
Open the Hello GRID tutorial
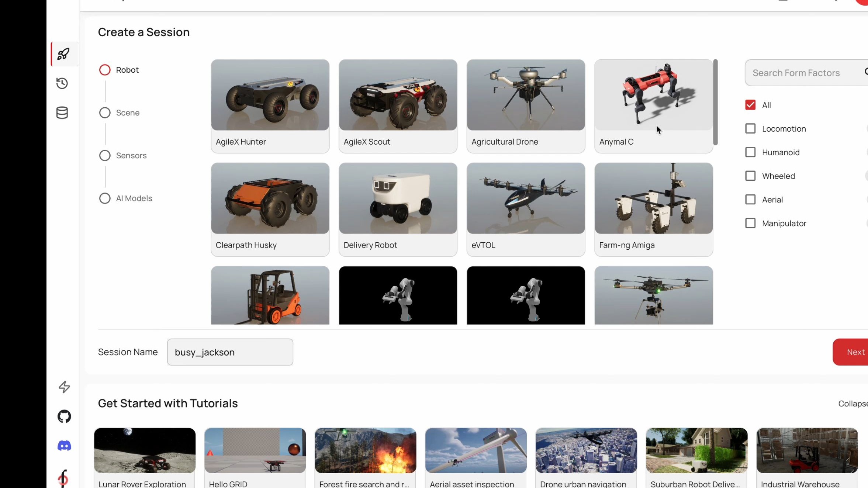point(255,458)
